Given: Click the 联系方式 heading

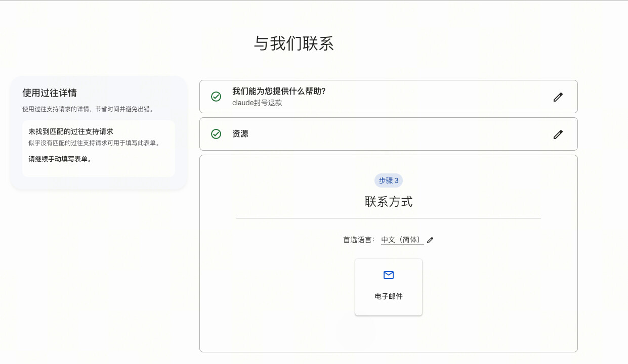Looking at the screenshot, I should tap(389, 202).
